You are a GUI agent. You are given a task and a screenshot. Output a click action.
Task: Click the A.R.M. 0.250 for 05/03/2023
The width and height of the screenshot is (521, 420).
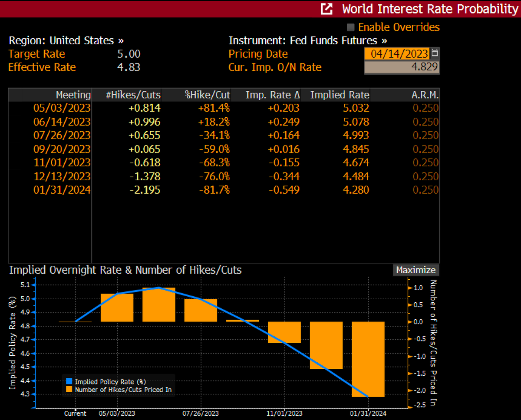[425, 108]
